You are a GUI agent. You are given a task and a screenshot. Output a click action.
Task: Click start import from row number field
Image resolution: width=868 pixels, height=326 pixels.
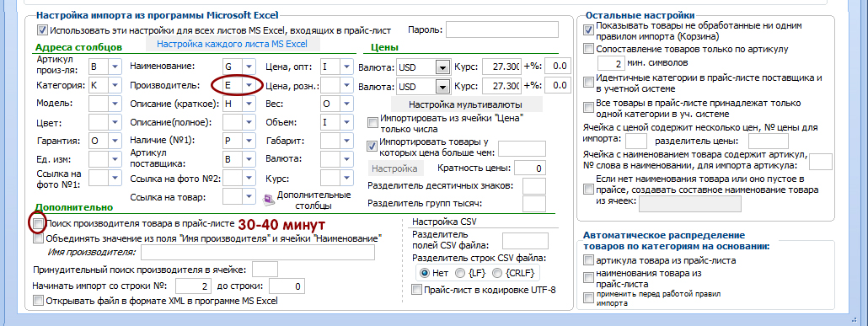193,286
